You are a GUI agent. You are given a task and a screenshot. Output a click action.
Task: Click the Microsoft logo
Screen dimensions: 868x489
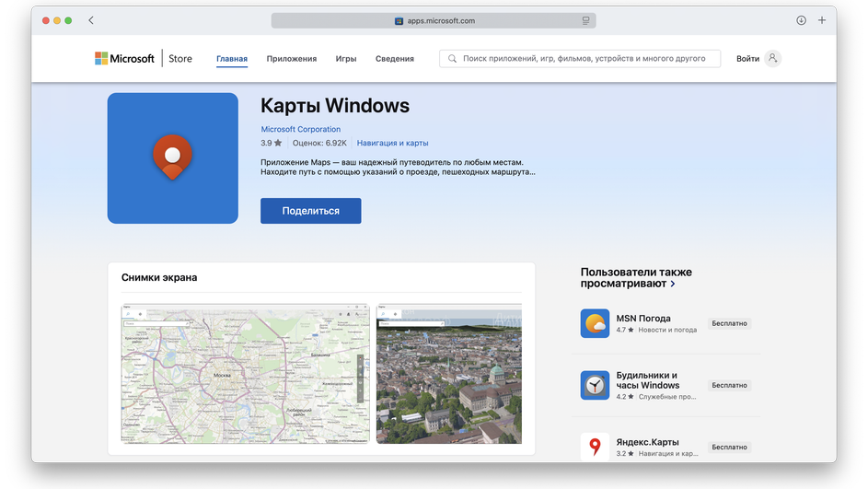click(x=124, y=58)
